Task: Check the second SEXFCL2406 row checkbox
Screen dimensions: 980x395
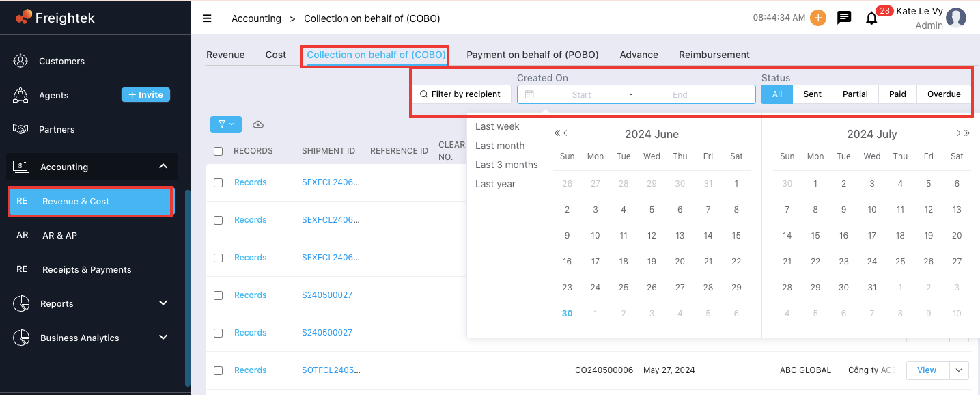Action: (x=218, y=220)
